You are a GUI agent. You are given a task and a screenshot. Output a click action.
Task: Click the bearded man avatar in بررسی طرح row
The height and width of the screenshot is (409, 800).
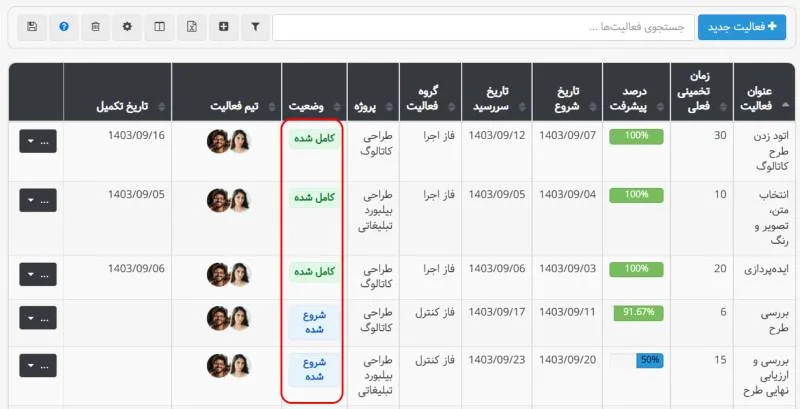click(x=218, y=318)
